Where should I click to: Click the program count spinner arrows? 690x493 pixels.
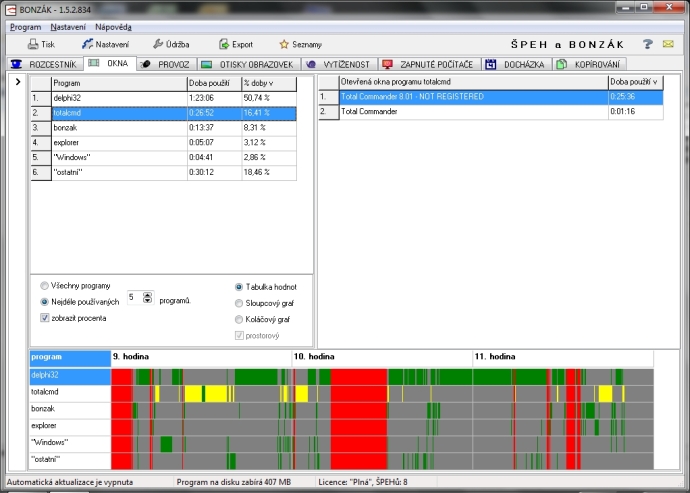(x=148, y=298)
